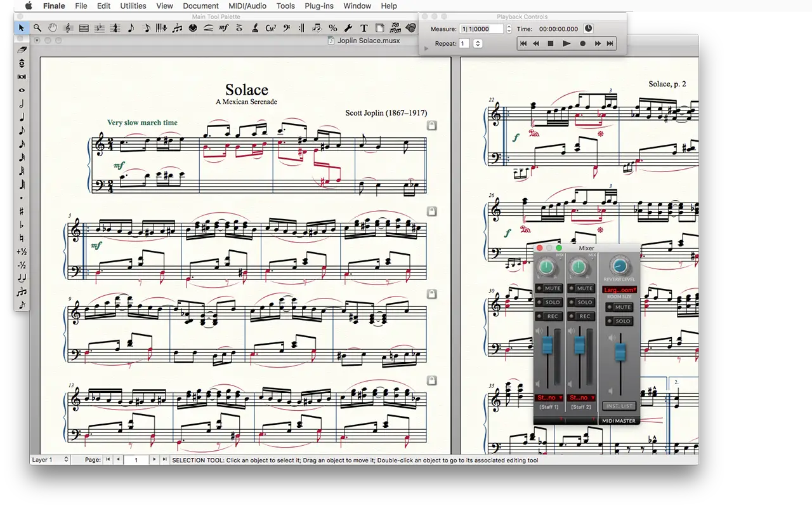Select the Zoom magnifier tool

[37, 28]
